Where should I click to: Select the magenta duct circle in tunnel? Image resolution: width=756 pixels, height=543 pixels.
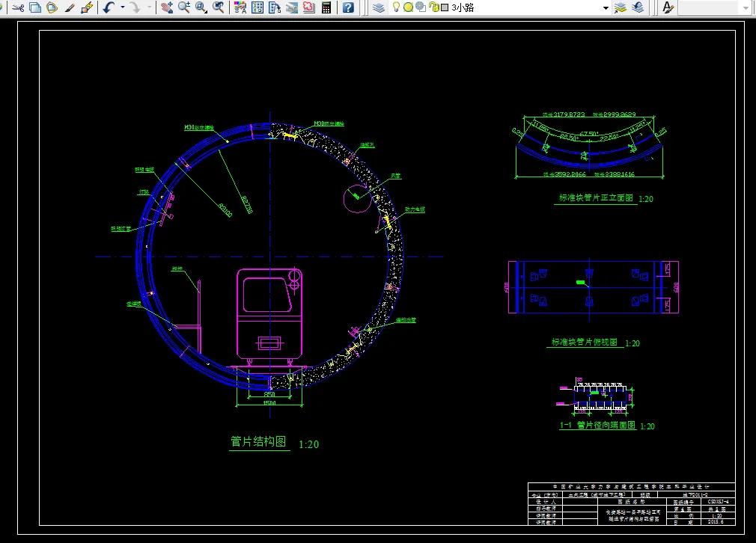click(357, 197)
